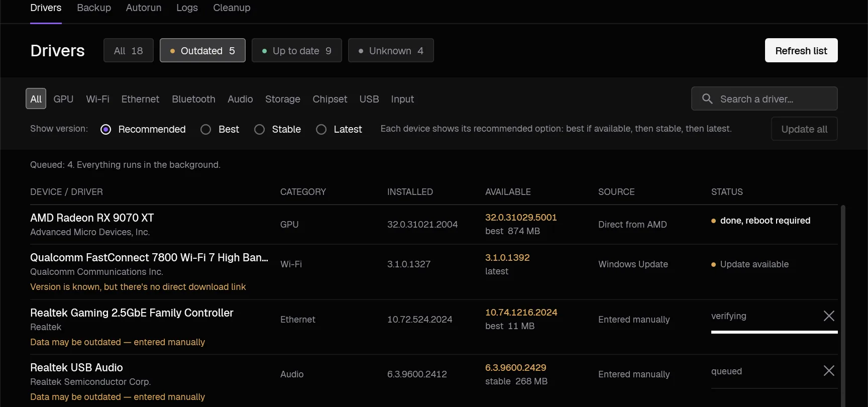Click available version 6.3.9600.2429
The width and height of the screenshot is (868, 407).
pyautogui.click(x=515, y=368)
